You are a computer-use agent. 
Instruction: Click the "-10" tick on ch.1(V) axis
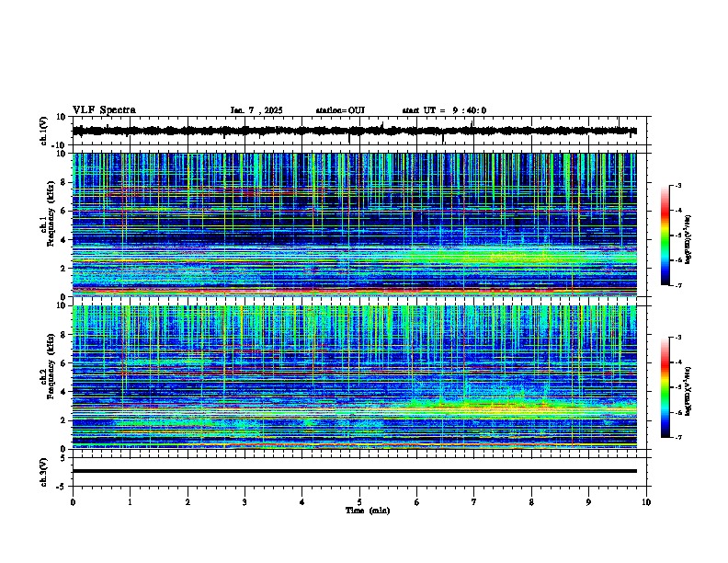(x=60, y=145)
